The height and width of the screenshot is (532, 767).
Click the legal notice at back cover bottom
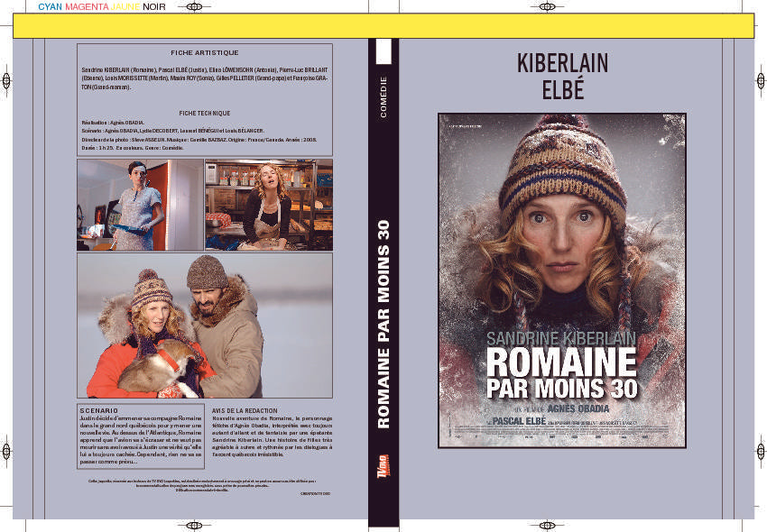coord(202,485)
